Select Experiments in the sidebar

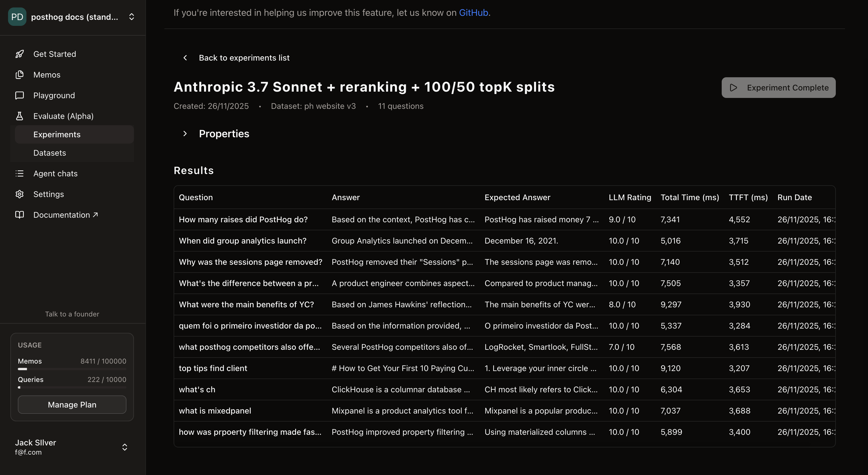57,134
